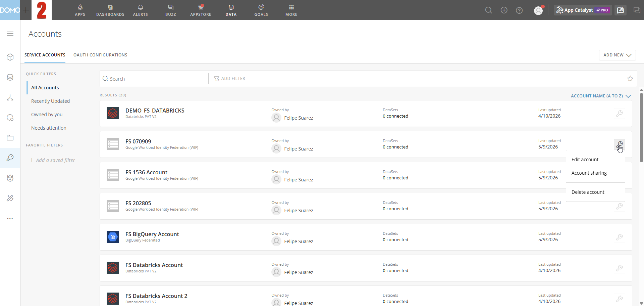Click the red number 2 logo
Image resolution: width=644 pixels, height=306 pixels.
[42, 10]
